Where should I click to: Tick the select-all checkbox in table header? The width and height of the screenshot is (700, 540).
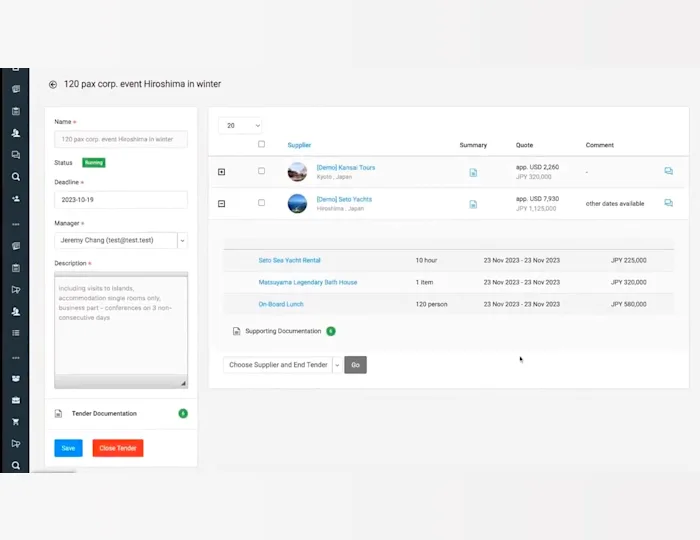(262, 144)
